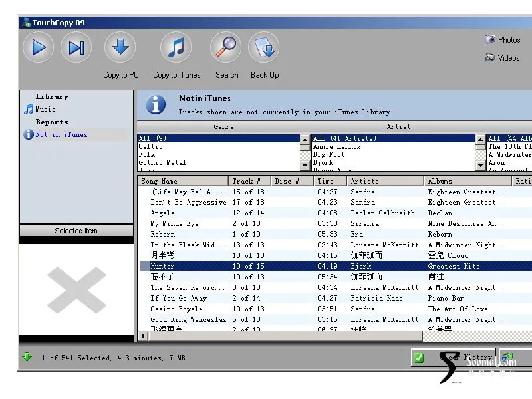Click the album artwork placeholder X
This screenshot has width=532, height=399.
pyautogui.click(x=76, y=290)
